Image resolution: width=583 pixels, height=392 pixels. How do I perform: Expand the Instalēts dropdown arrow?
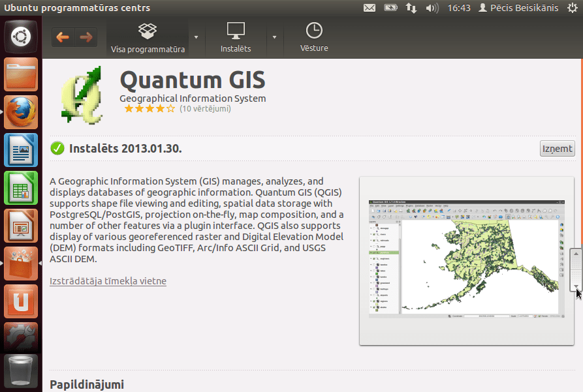(274, 37)
